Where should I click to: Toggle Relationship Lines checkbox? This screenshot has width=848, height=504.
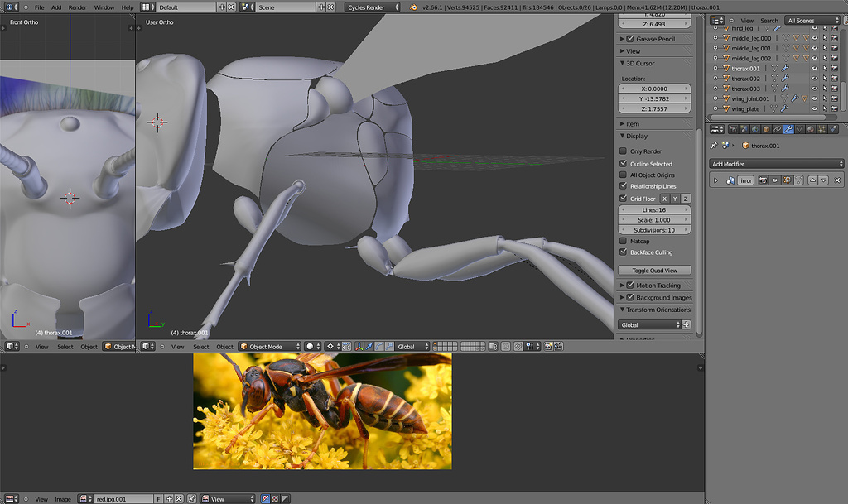pyautogui.click(x=623, y=186)
